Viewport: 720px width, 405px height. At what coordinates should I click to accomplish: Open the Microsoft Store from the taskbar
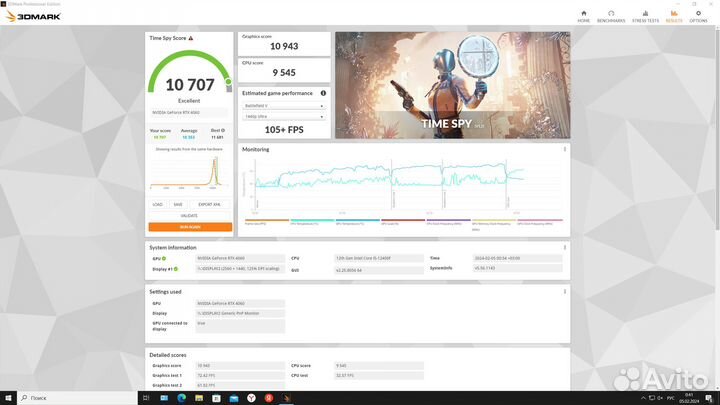tap(216, 398)
